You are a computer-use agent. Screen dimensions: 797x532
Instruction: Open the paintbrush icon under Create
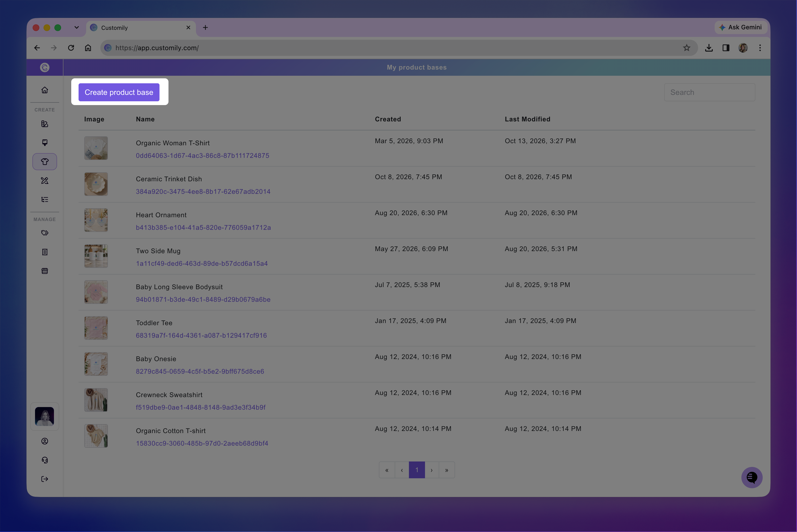point(44,142)
